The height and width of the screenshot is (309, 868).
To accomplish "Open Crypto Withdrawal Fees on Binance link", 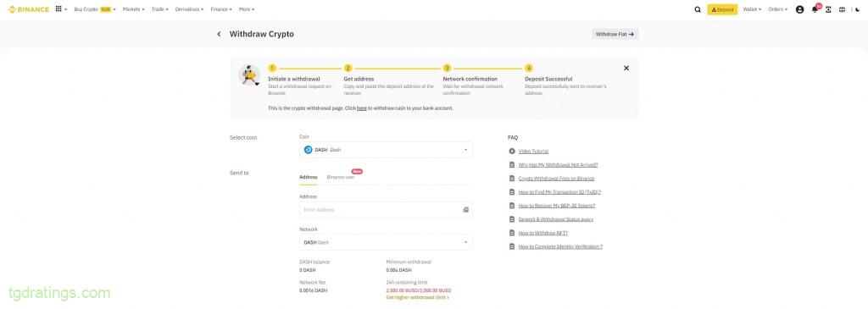I will (556, 178).
